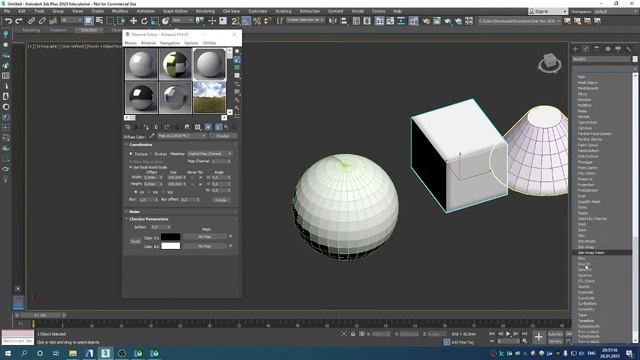Image resolution: width=640 pixels, height=360 pixels.
Task: Open the Hierarchy tab in command panel
Action: (597, 49)
